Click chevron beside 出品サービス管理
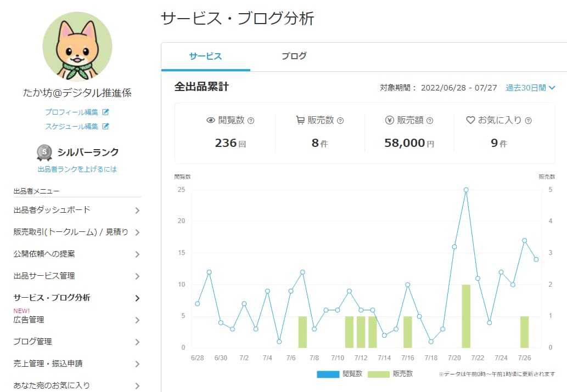This screenshot has width=567, height=392. click(x=137, y=276)
